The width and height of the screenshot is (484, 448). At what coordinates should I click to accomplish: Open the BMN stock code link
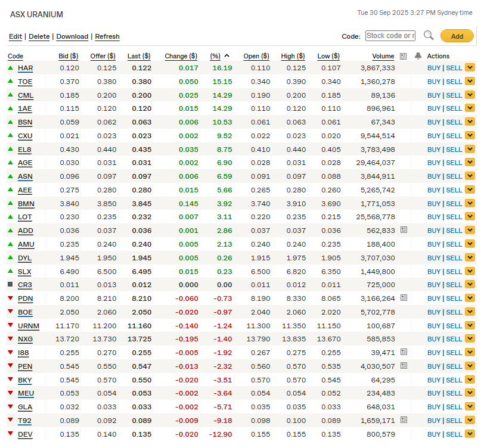point(26,204)
